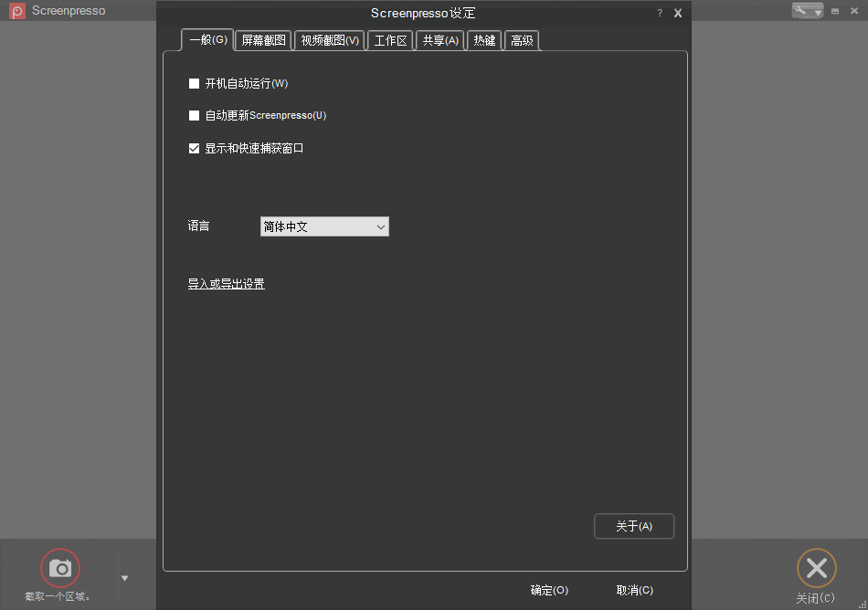Screen dimensions: 868x610
Task: Confirm settings with 确定(O) button
Action: 548,590
